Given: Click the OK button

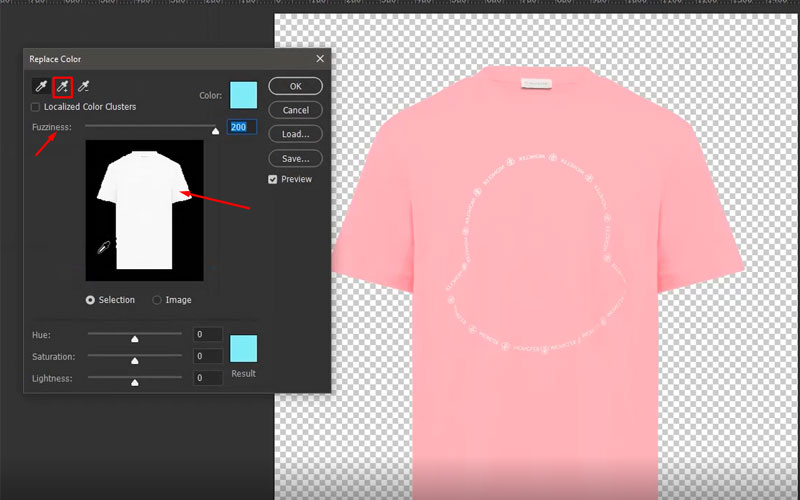Looking at the screenshot, I should click(295, 86).
